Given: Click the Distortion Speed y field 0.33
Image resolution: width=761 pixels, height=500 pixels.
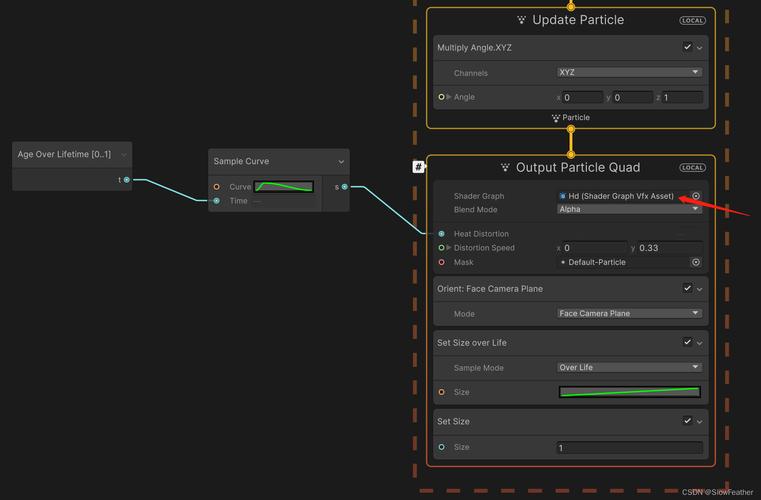Looking at the screenshot, I should click(670, 248).
